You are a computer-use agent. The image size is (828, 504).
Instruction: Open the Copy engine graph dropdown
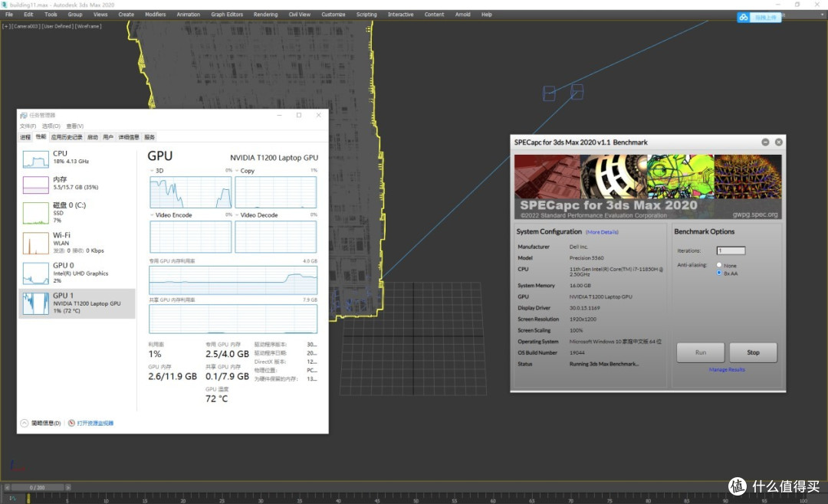click(237, 171)
